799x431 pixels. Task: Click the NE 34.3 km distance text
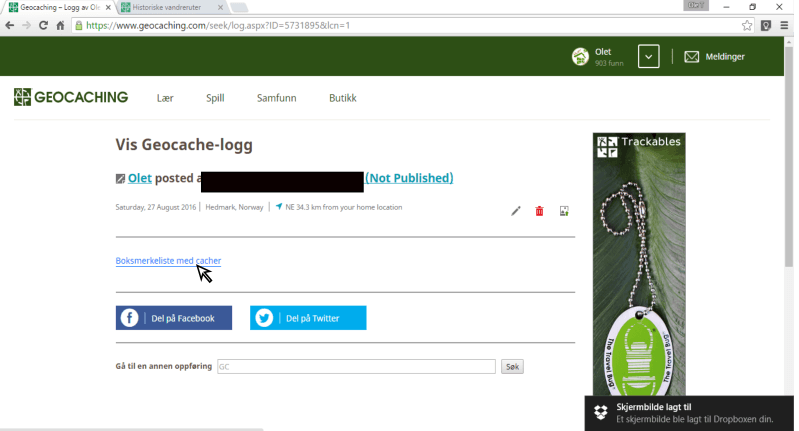[343, 207]
